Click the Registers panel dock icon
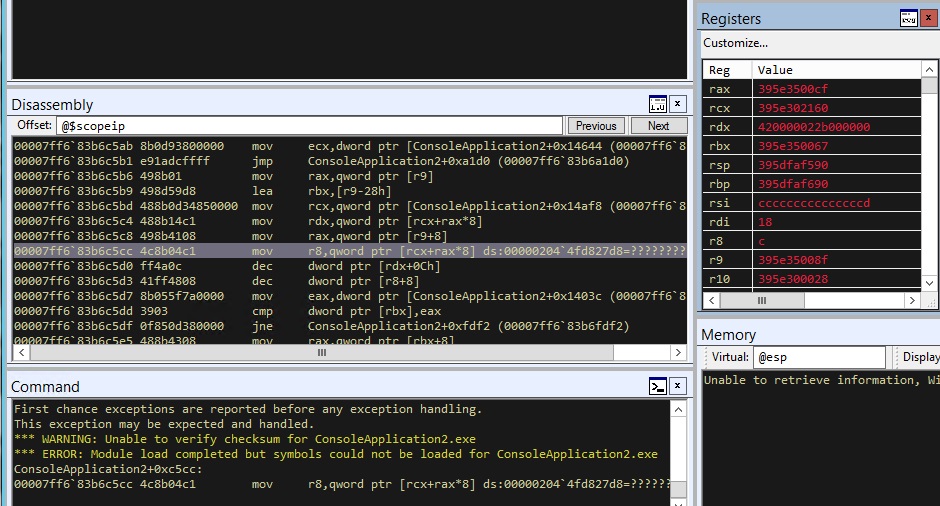This screenshot has width=940, height=506. pos(909,19)
